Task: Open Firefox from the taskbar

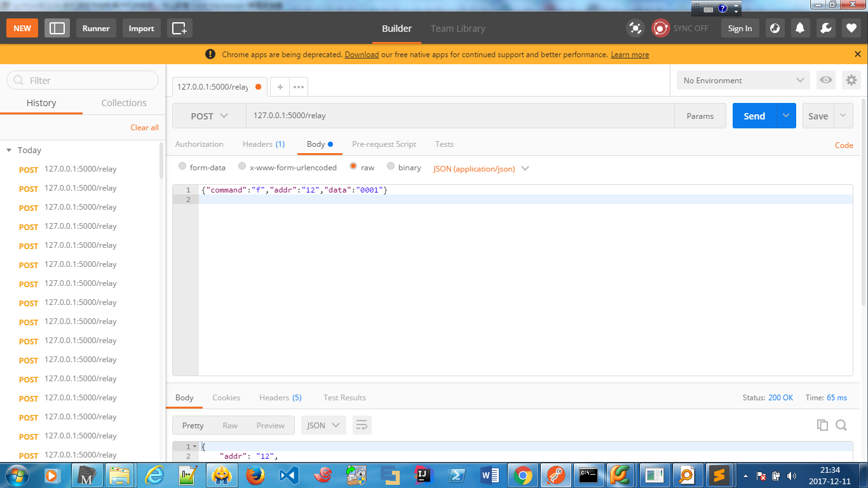Action: (x=255, y=475)
